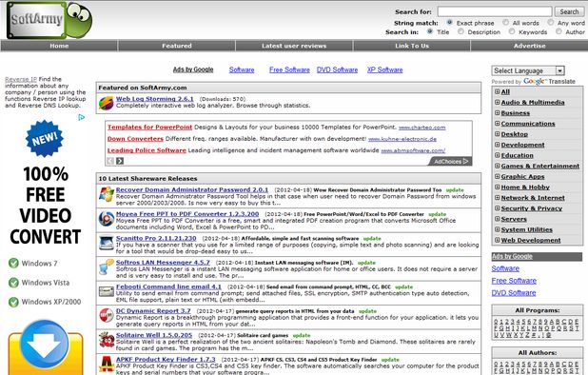The height and width of the screenshot is (375, 588).
Task: Open the Reverse IP link
Action: pos(21,79)
